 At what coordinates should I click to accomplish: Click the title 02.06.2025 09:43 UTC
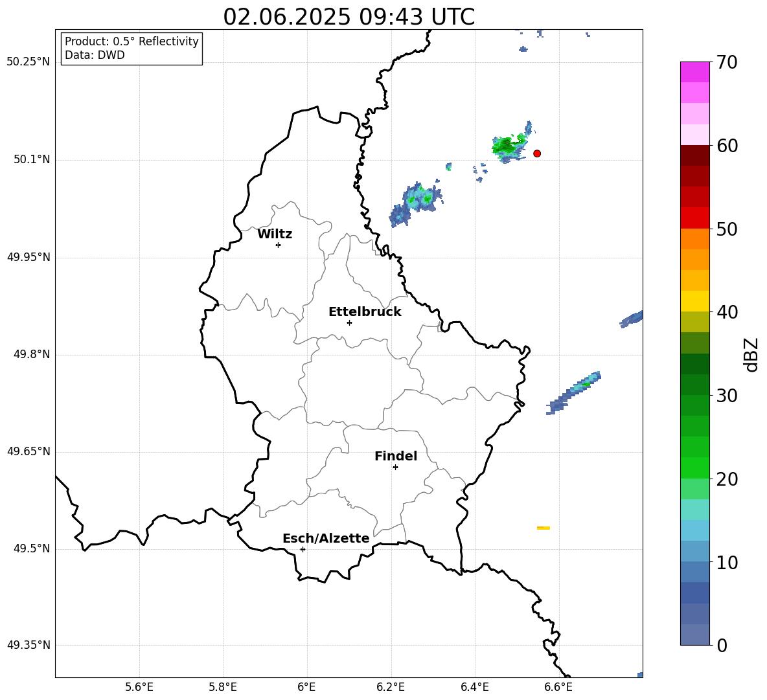[349, 17]
